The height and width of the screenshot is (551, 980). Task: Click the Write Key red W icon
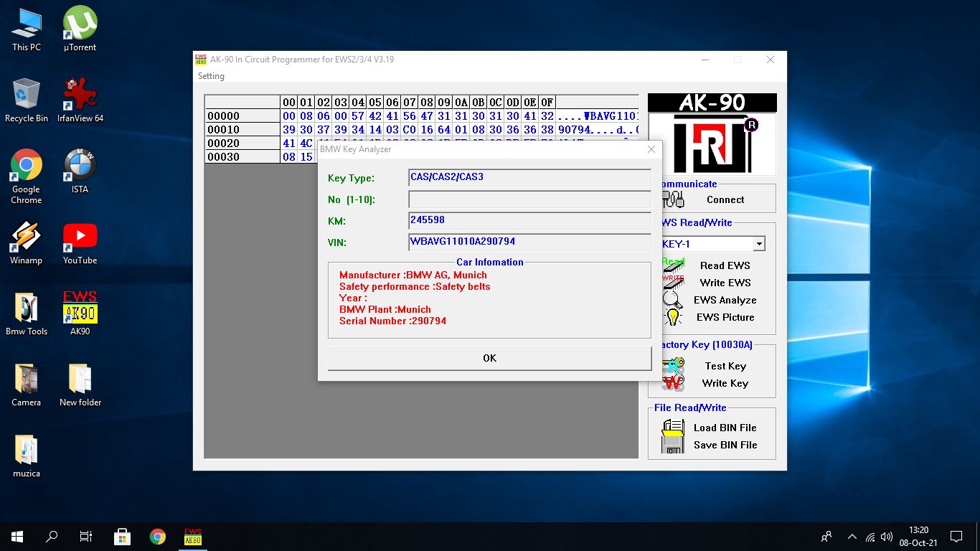click(x=673, y=382)
